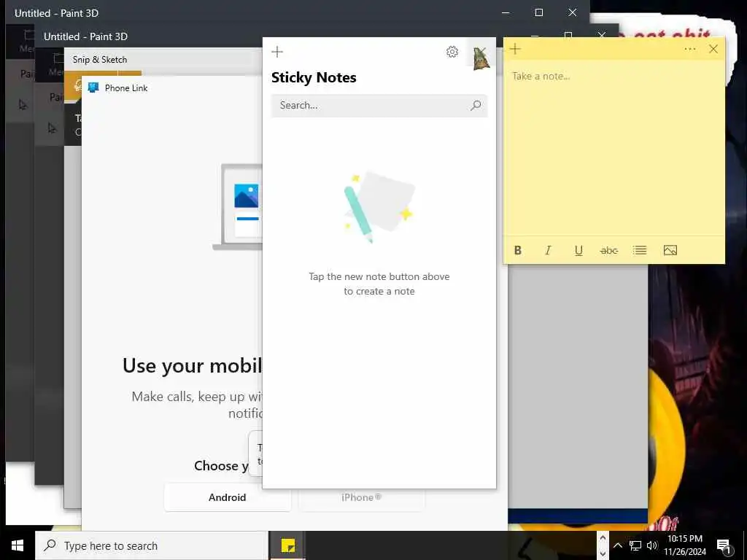Click the search magnifier in Sticky Notes
This screenshot has width=747, height=560.
476,105
